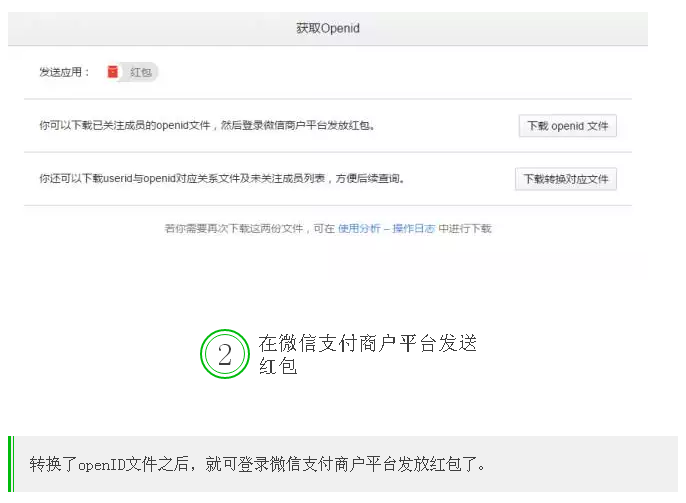
Task: Select the red envelope app icon
Action: pos(113,72)
